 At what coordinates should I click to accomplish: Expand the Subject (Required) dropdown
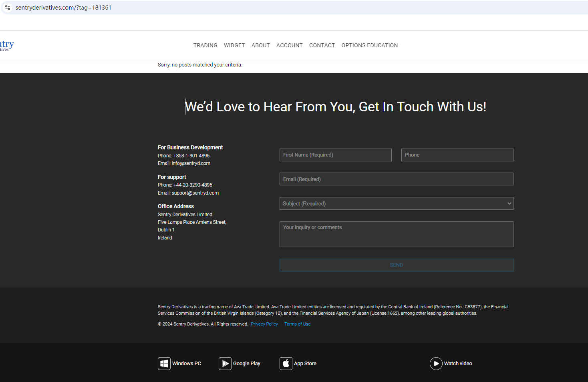pos(396,203)
